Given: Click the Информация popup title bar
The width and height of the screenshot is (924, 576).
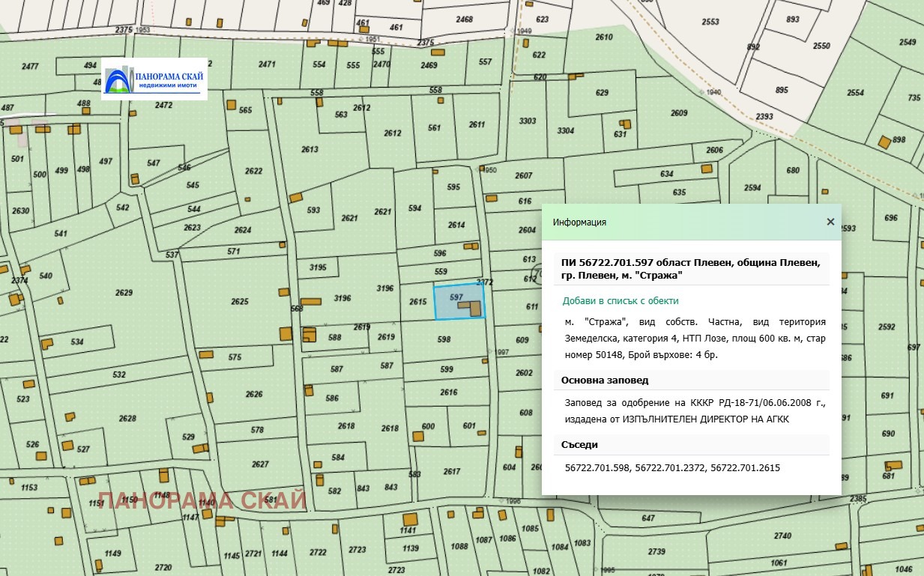Looking at the screenshot, I should (x=674, y=222).
